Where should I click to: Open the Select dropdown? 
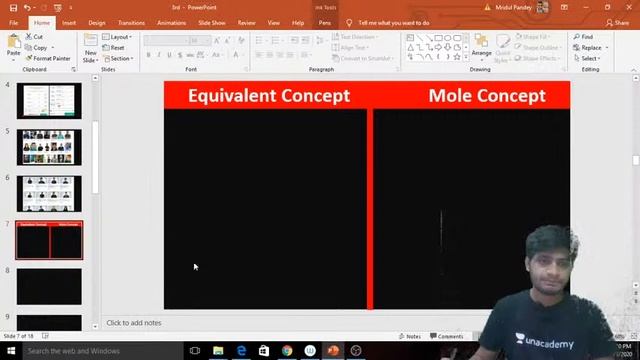tap(587, 58)
